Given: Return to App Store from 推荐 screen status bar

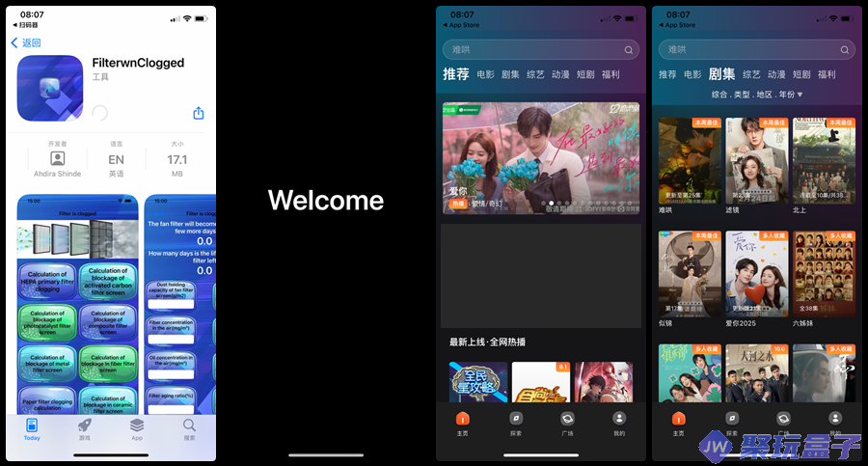Looking at the screenshot, I should (462, 25).
